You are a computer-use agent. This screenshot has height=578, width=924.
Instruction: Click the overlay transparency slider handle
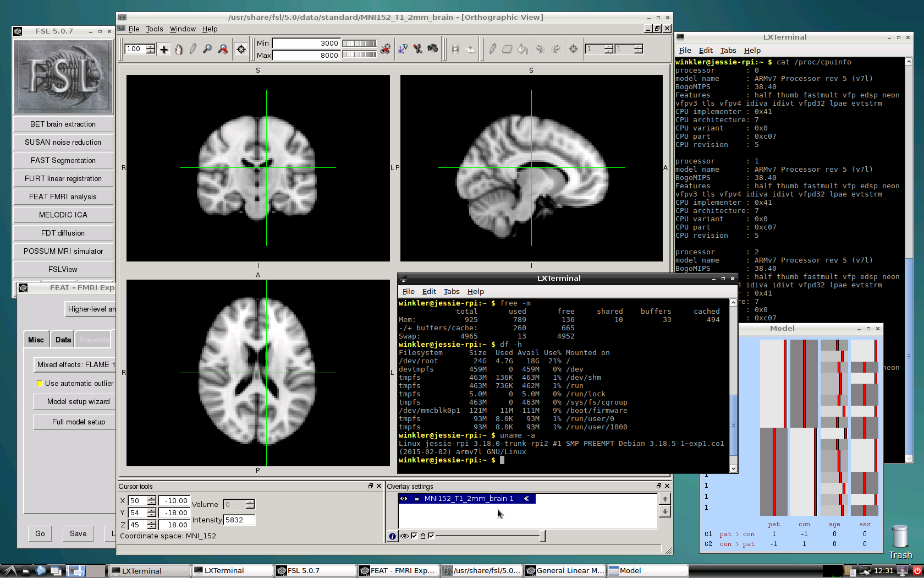pyautogui.click(x=542, y=536)
